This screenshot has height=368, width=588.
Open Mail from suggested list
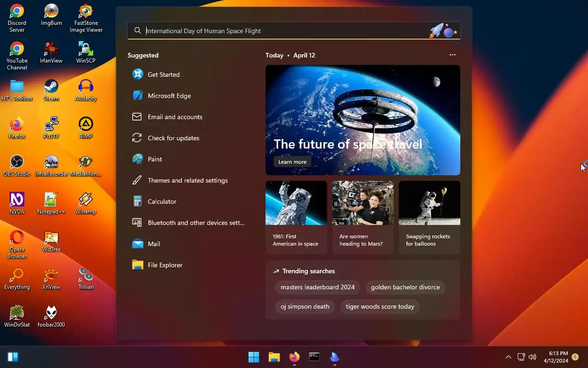point(190,244)
